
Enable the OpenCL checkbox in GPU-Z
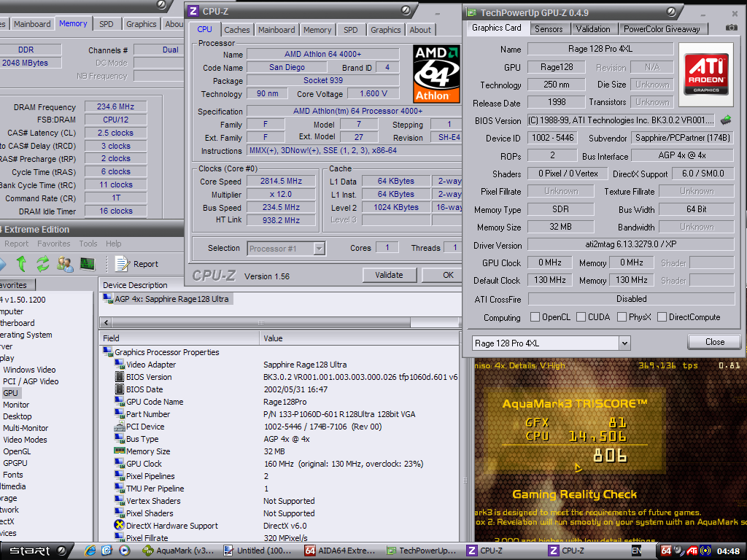(x=535, y=316)
